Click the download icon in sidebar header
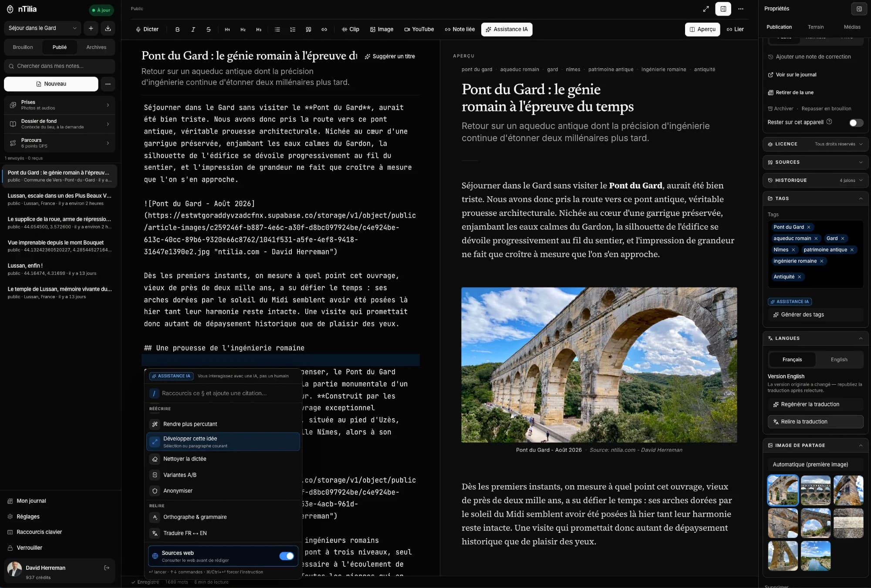The image size is (871, 588). click(x=108, y=28)
